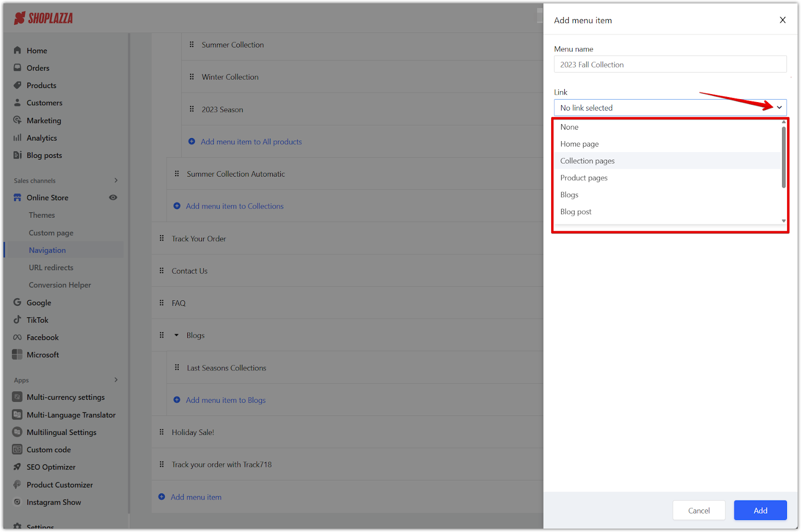Collapse the Blogs menu item triangle
Image resolution: width=801 pixels, height=532 pixels.
(176, 335)
